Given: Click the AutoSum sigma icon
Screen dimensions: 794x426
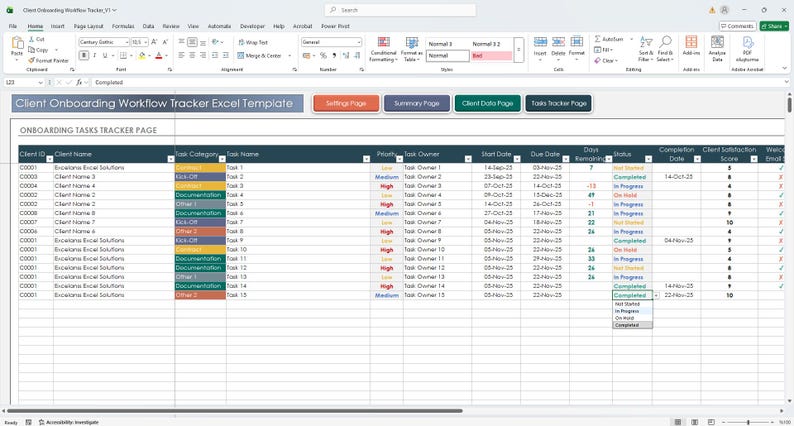Looking at the screenshot, I should click(598, 39).
